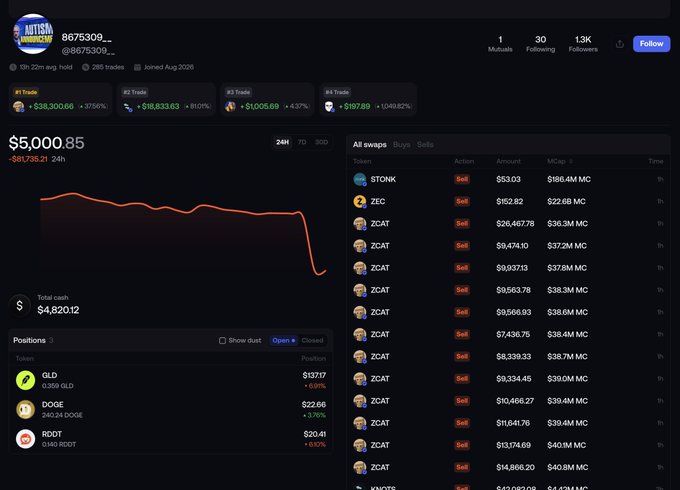Click the ZCAT icon in the $13,174.69 row

point(360,445)
